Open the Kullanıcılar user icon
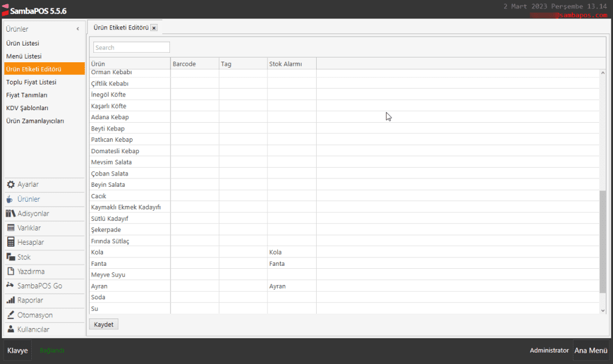This screenshot has width=613, height=364. [11, 329]
